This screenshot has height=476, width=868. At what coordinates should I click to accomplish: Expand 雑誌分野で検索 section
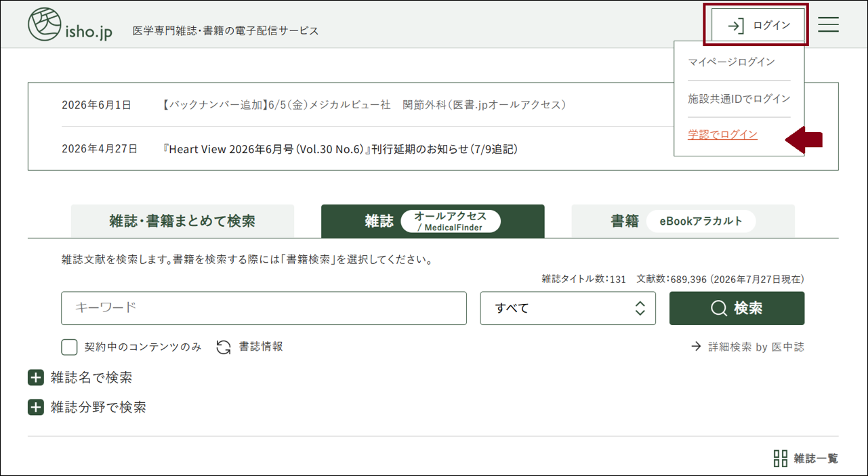(x=87, y=407)
